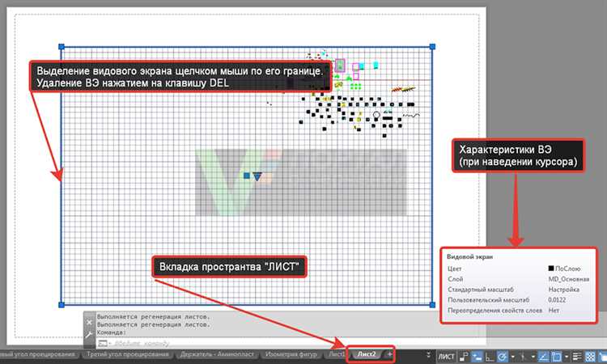Viewport: 607px width, 364px height.
Task: Toggle dynamic input icon in status bar
Action: coord(477,356)
